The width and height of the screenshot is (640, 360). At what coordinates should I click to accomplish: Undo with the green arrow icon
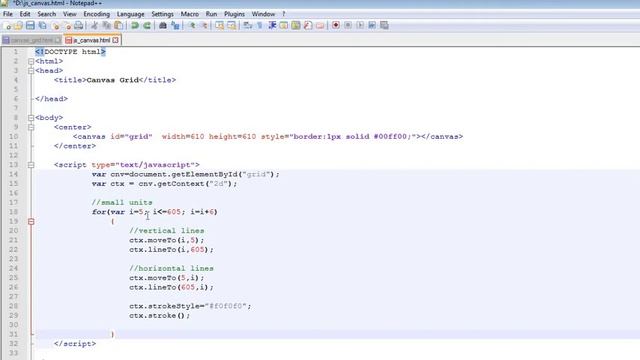pos(135,26)
